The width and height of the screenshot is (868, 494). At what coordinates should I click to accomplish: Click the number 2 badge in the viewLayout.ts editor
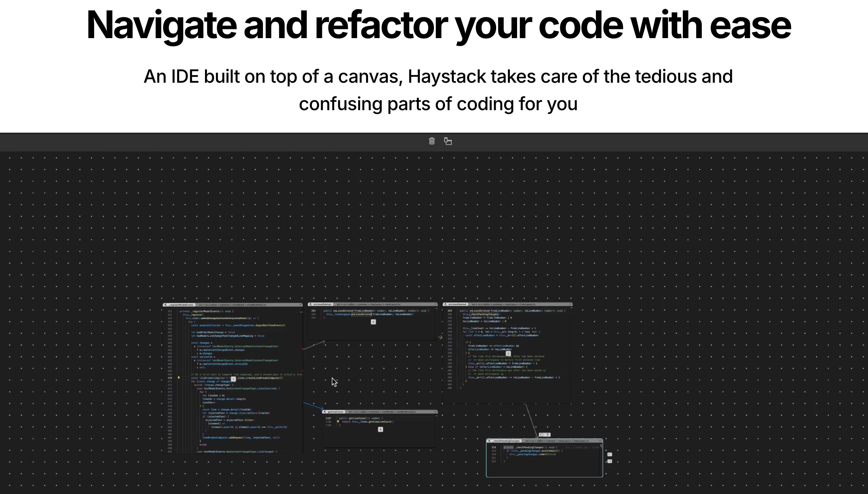pyautogui.click(x=373, y=322)
